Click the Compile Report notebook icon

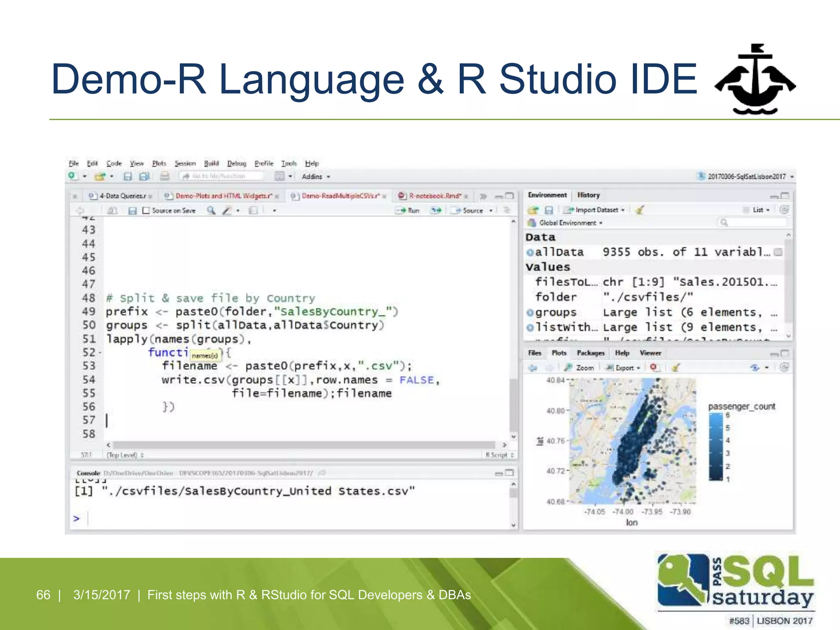[253, 210]
